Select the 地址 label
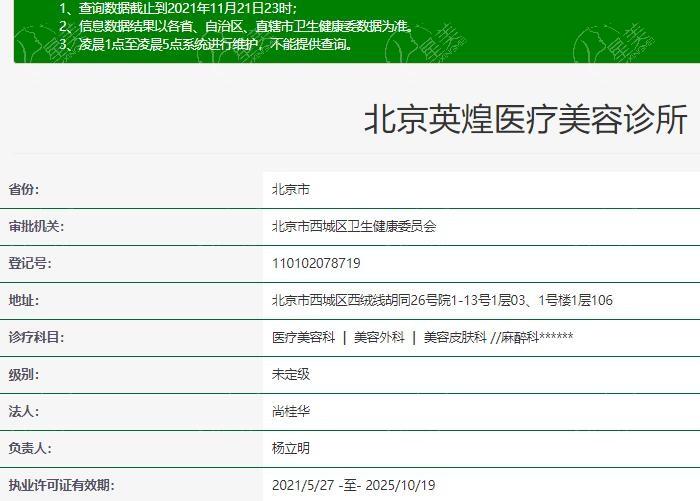Viewport: 700px width, 501px height. [24, 300]
